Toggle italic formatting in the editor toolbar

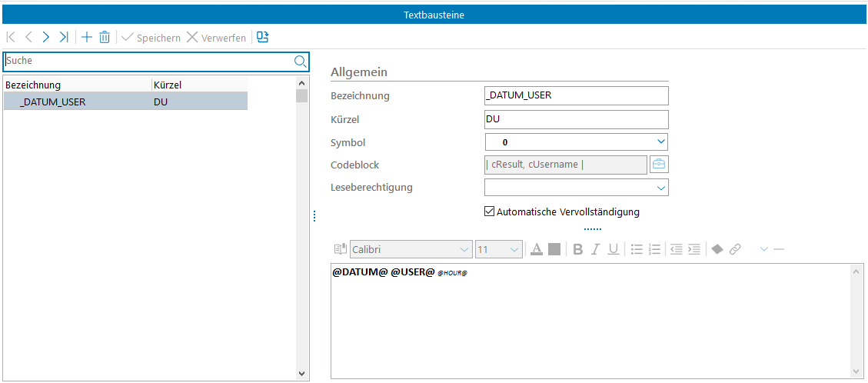point(595,249)
